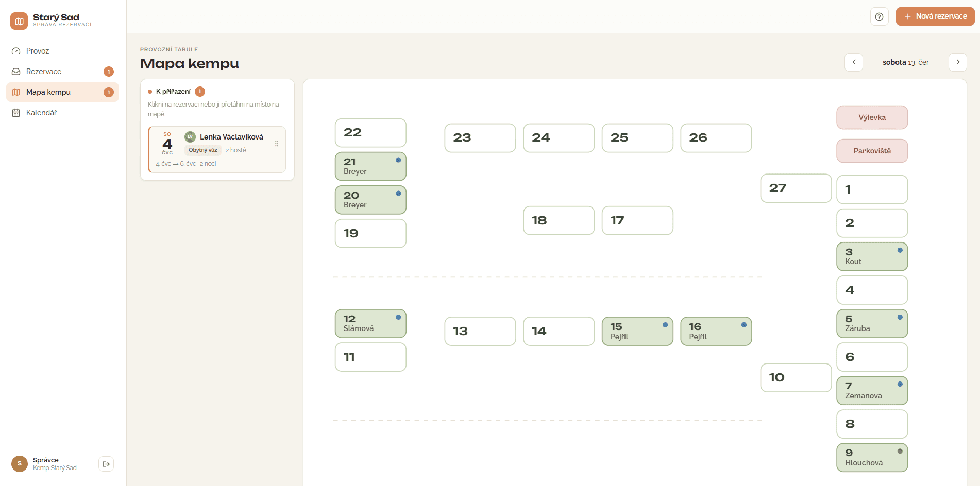Click the sobota 13. čer date label
This screenshot has width=980, height=486.
click(x=906, y=62)
